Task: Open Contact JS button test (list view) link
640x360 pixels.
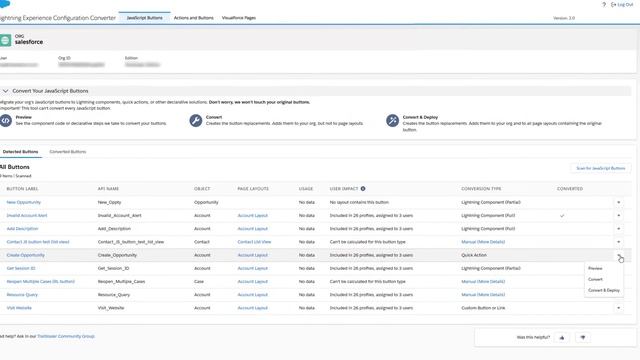Action: coord(38,242)
